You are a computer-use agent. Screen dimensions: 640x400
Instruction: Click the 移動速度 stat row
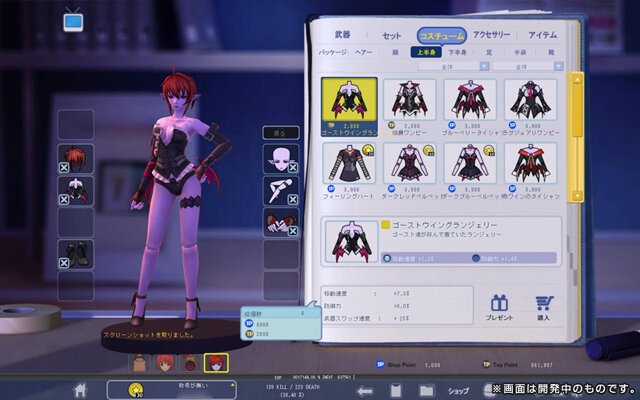367,293
